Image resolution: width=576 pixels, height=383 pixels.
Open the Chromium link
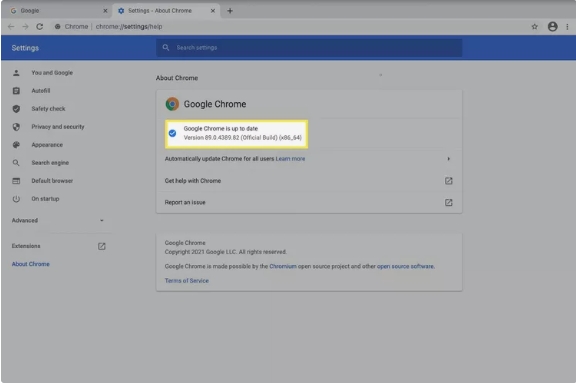coord(283,266)
